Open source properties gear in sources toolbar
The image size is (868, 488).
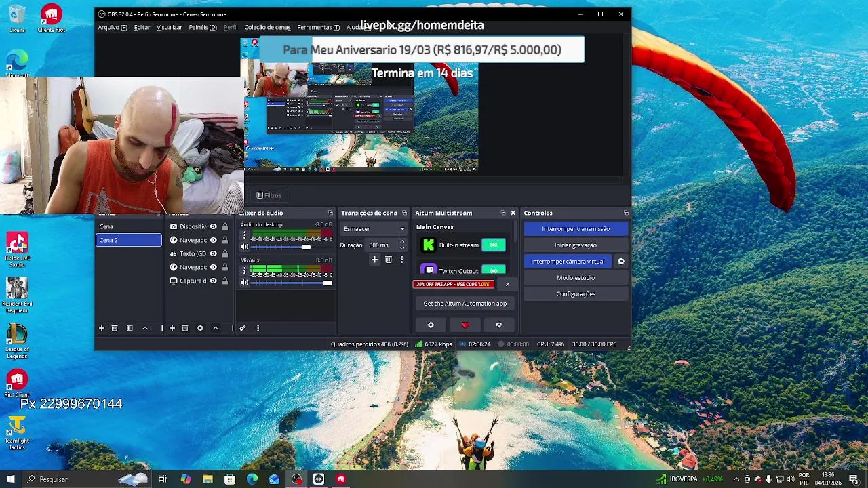click(200, 328)
